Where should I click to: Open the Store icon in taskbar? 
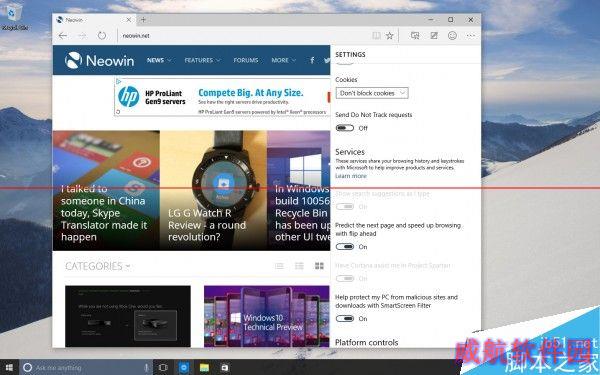coord(225,367)
